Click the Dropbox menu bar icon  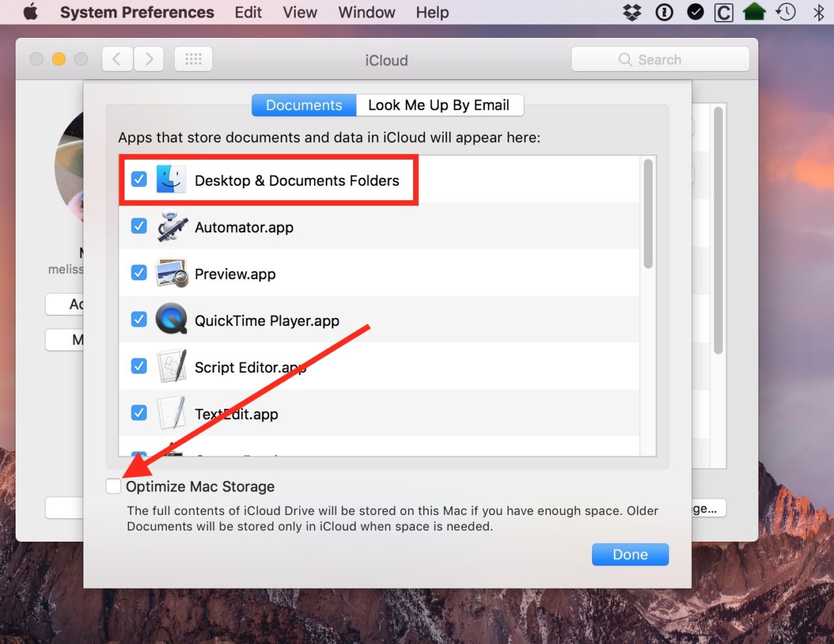[632, 12]
